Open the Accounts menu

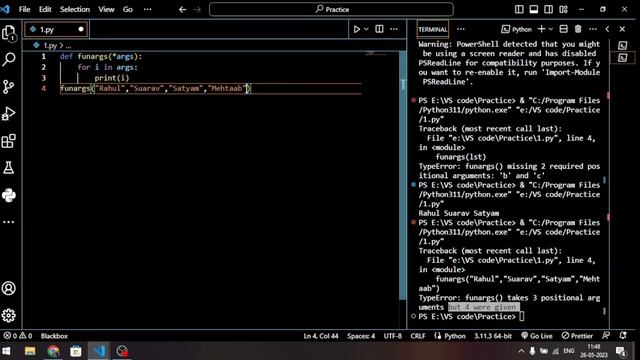pos(9,288)
